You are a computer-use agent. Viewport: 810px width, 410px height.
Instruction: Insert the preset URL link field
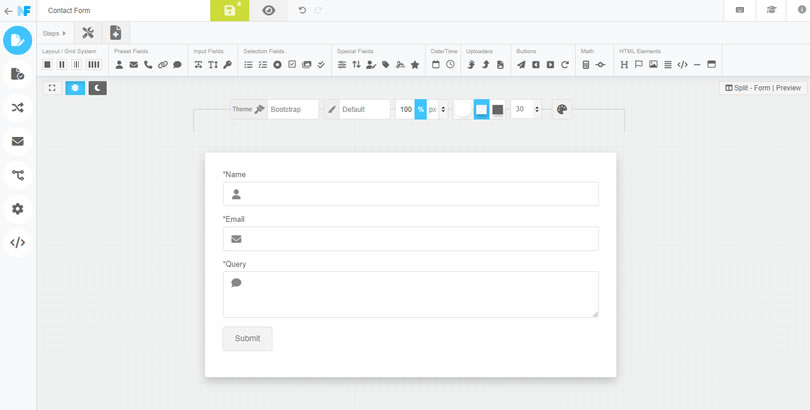[163, 65]
